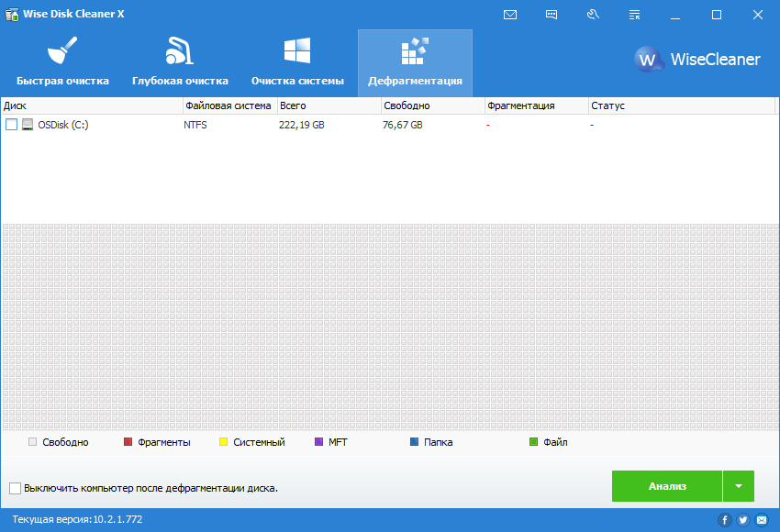Click the OSDisk drive icon
Screen dimensions: 780x532
28,125
